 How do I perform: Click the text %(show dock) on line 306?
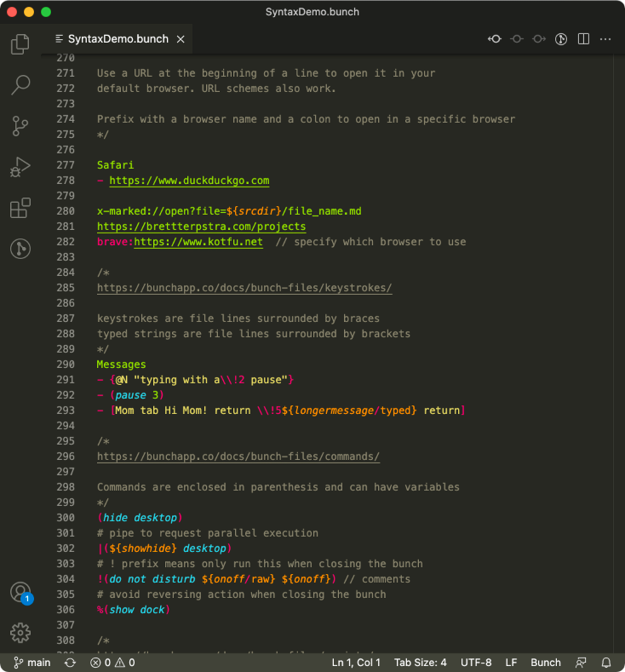pyautogui.click(x=134, y=610)
